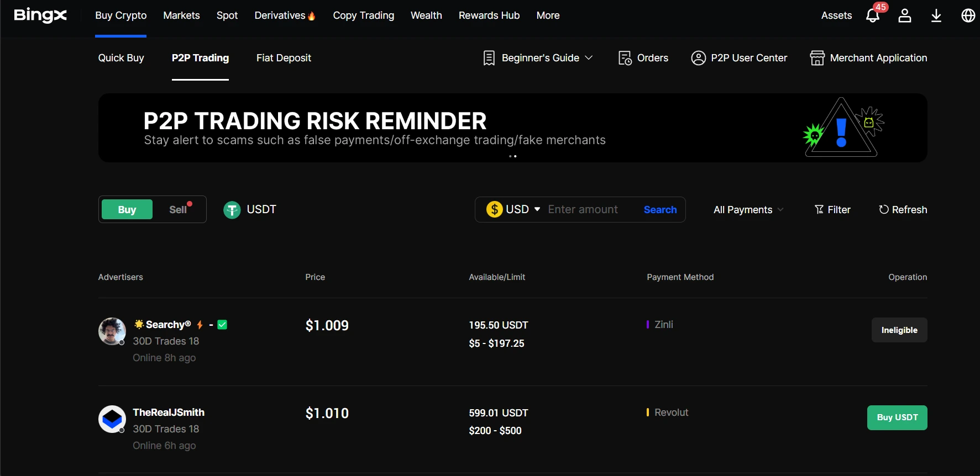Open the language globe icon
This screenshot has height=476, width=980.
pyautogui.click(x=968, y=15)
